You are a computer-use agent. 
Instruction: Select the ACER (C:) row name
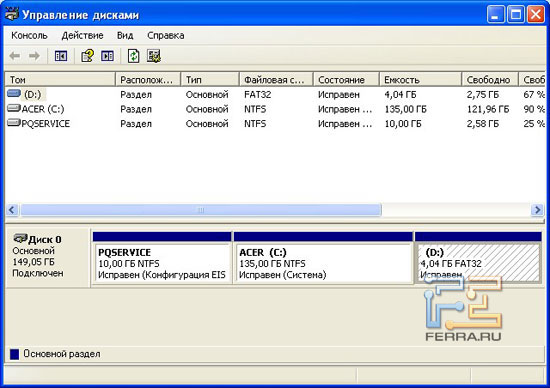coord(43,109)
